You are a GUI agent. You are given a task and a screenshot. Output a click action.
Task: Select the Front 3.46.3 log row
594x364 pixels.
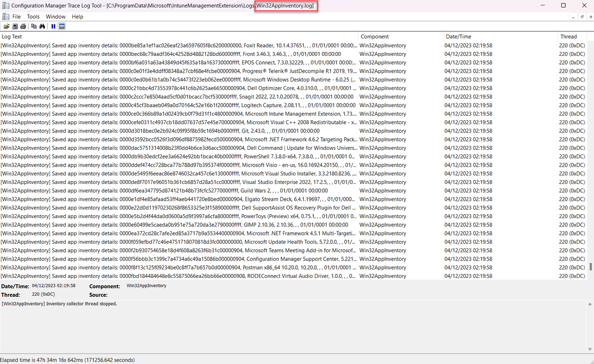point(294,54)
